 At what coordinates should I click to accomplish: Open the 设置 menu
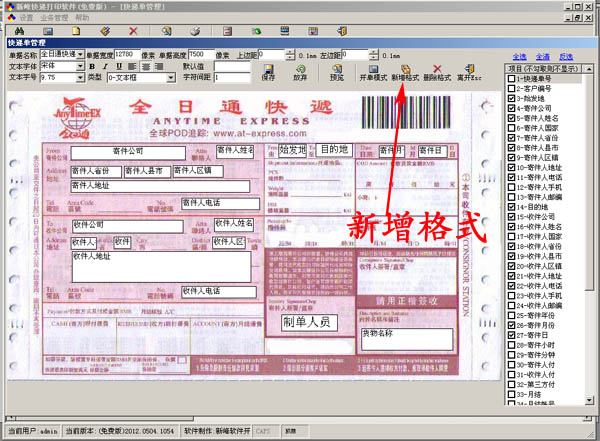click(x=26, y=18)
